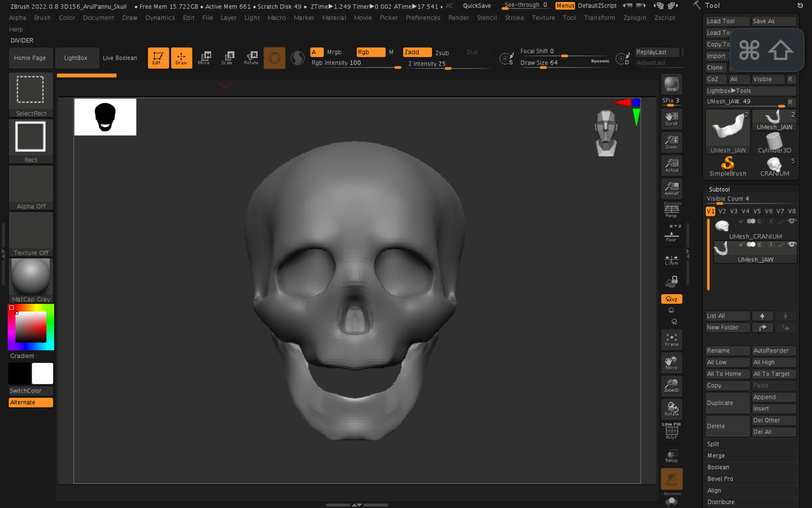Activate the Rotate transform icon
Viewport: 812px width, 508px height.
pos(251,58)
